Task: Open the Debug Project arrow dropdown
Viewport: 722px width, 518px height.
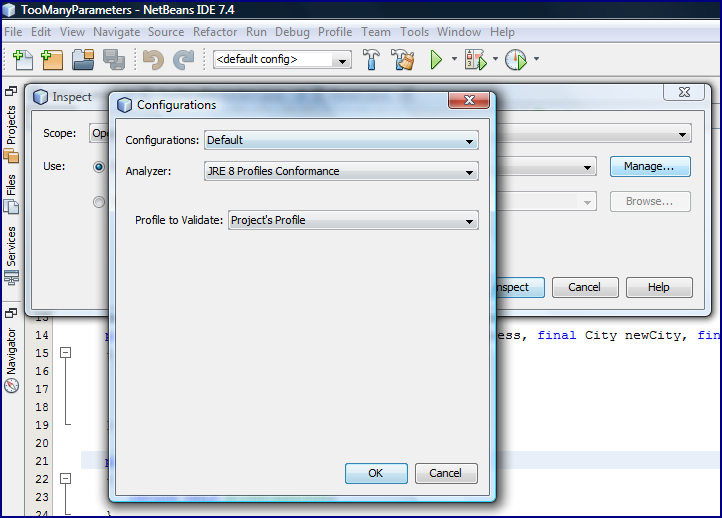Action: pyautogui.click(x=495, y=59)
